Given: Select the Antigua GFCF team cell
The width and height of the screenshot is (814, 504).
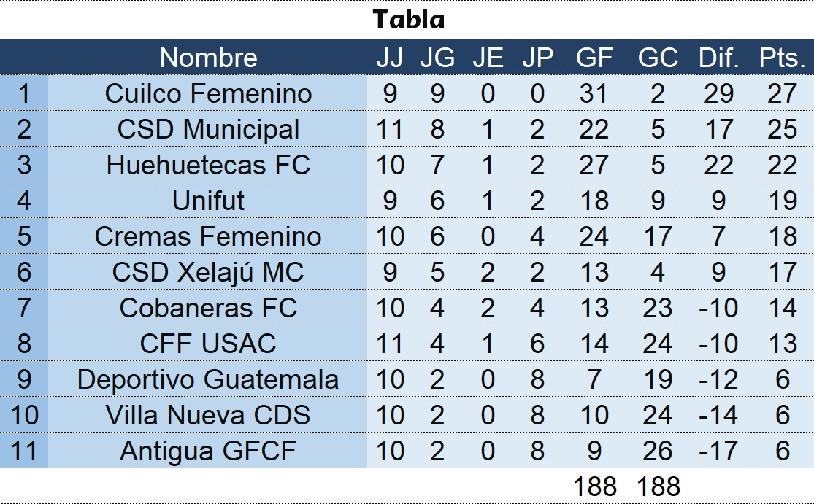Looking at the screenshot, I should pyautogui.click(x=208, y=451).
